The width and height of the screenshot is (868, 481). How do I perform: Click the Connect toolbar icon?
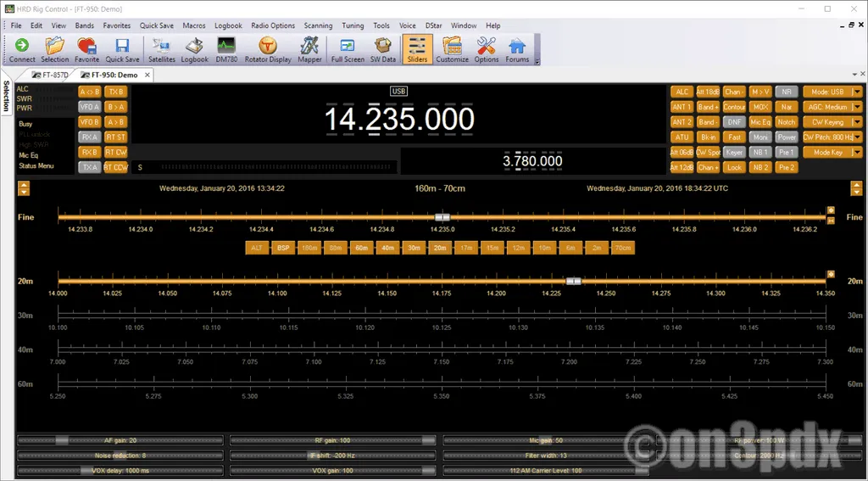click(22, 50)
